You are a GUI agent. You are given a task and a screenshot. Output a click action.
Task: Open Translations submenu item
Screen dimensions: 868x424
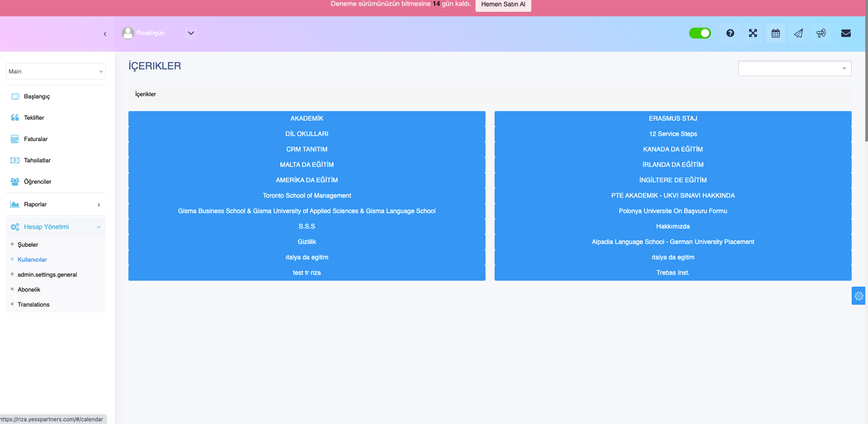[x=34, y=305]
